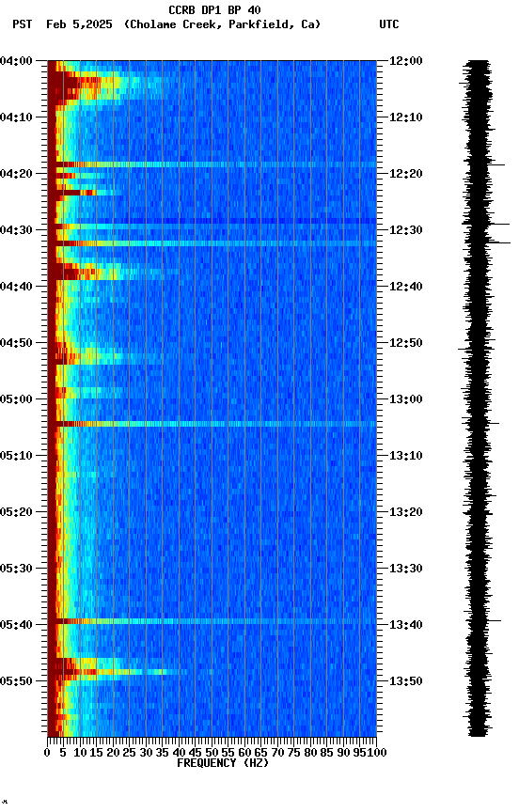This screenshot has width=519, height=812.
Task: Click the "65" frequency axis label
Action: 261,754
